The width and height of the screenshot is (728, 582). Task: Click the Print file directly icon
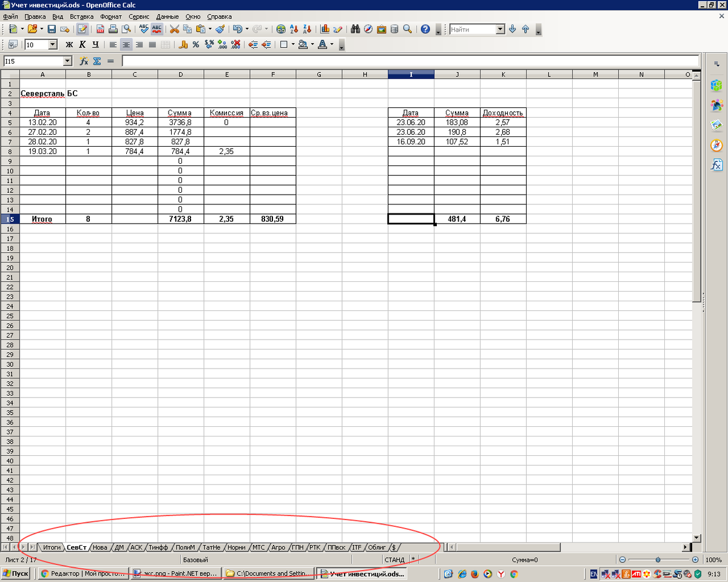pyautogui.click(x=113, y=29)
